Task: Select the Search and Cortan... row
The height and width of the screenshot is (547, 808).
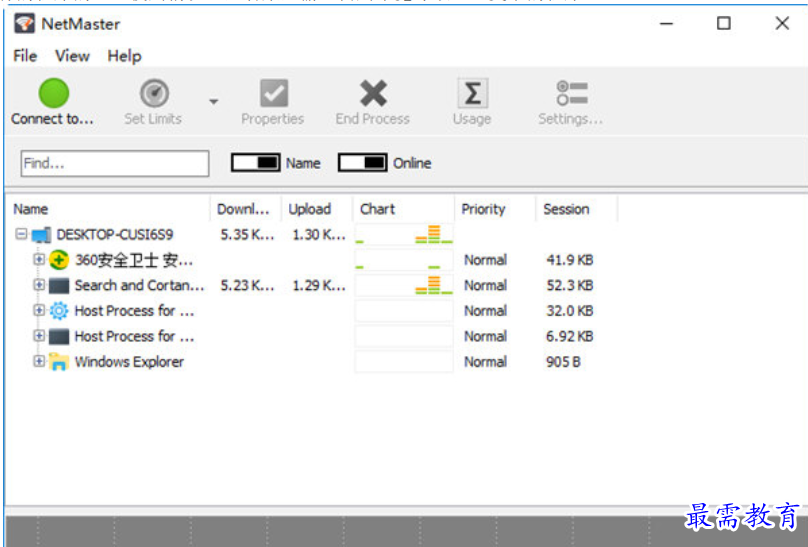Action: coord(139,285)
